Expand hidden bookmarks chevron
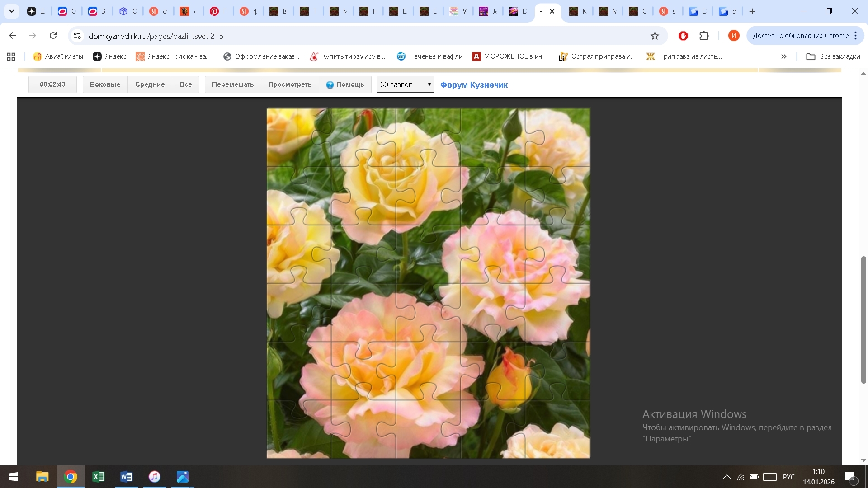The height and width of the screenshot is (488, 868). click(783, 56)
